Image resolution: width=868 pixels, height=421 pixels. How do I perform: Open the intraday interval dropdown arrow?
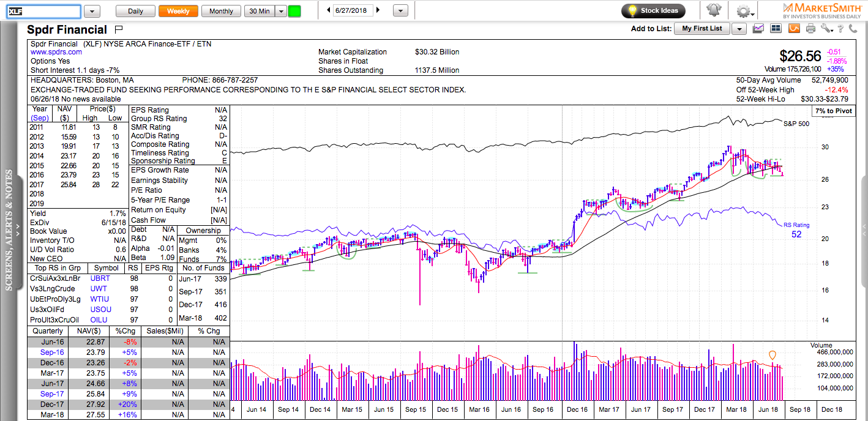point(281,11)
